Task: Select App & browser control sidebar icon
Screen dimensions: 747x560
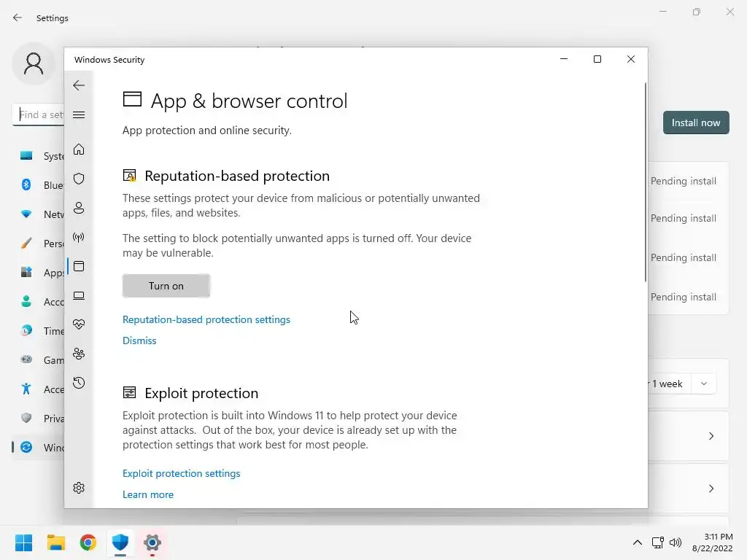Action: [79, 266]
